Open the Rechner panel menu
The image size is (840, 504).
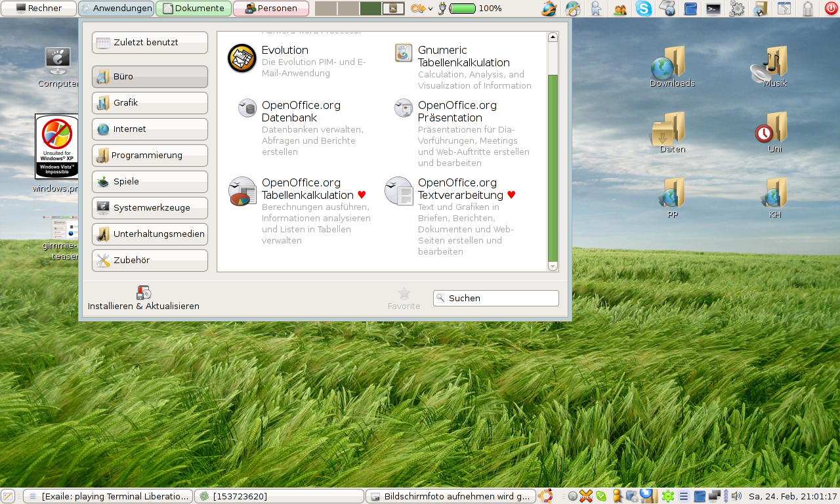(39, 9)
